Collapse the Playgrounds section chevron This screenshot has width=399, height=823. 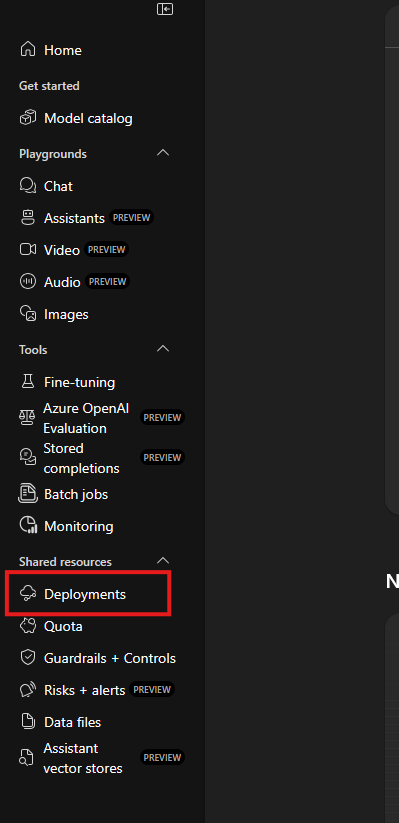163,153
